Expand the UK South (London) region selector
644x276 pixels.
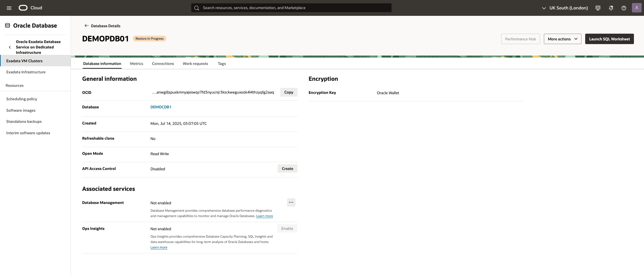[x=565, y=8]
